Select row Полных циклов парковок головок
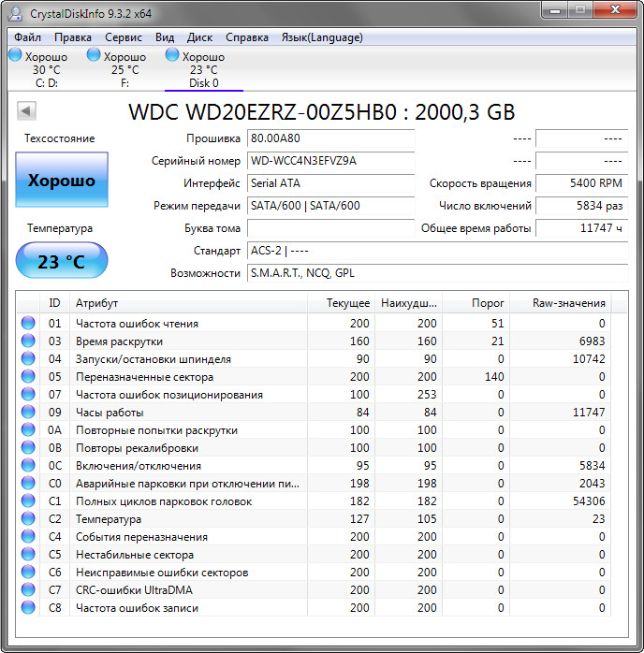Viewport: 644px width, 653px height. [314, 501]
